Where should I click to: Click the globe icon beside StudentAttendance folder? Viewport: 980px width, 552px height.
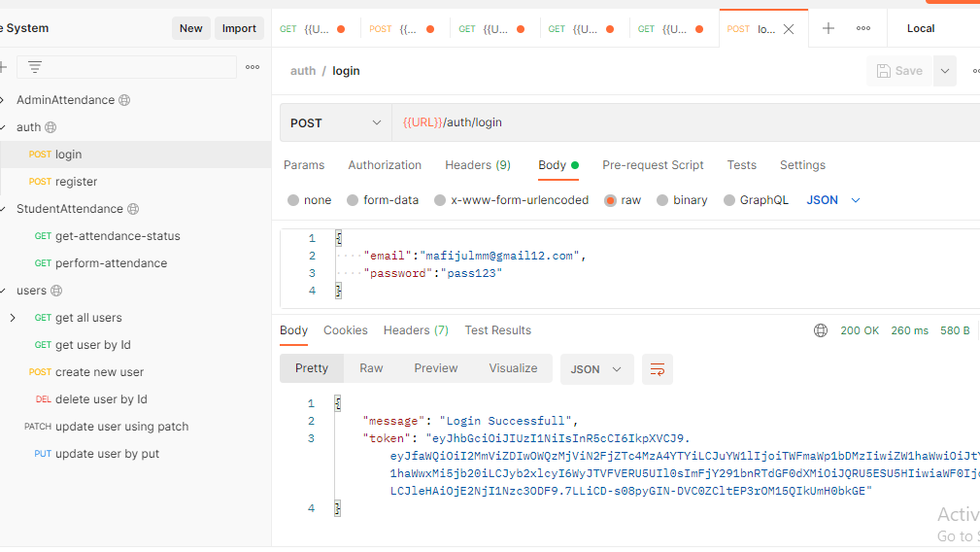pyautogui.click(x=133, y=209)
